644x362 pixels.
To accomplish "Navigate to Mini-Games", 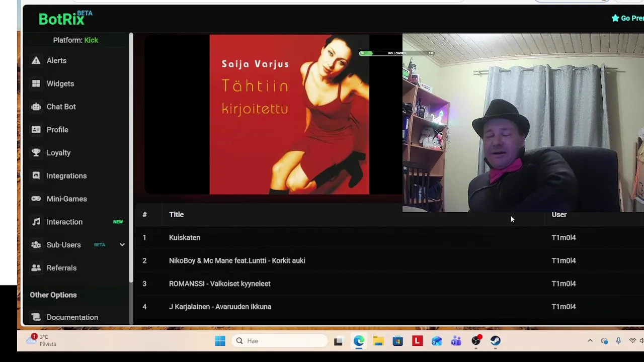I will coord(67,199).
